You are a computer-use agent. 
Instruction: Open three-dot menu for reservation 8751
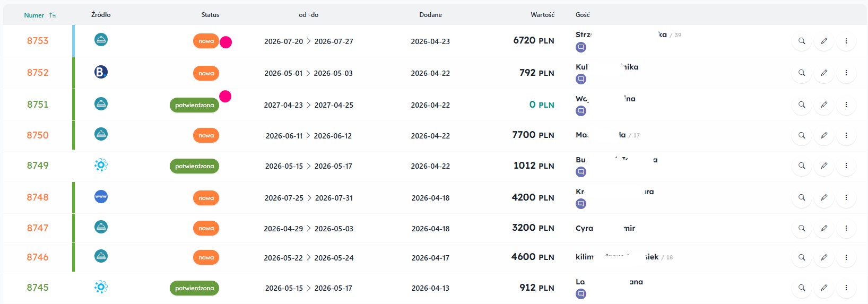pyautogui.click(x=846, y=105)
